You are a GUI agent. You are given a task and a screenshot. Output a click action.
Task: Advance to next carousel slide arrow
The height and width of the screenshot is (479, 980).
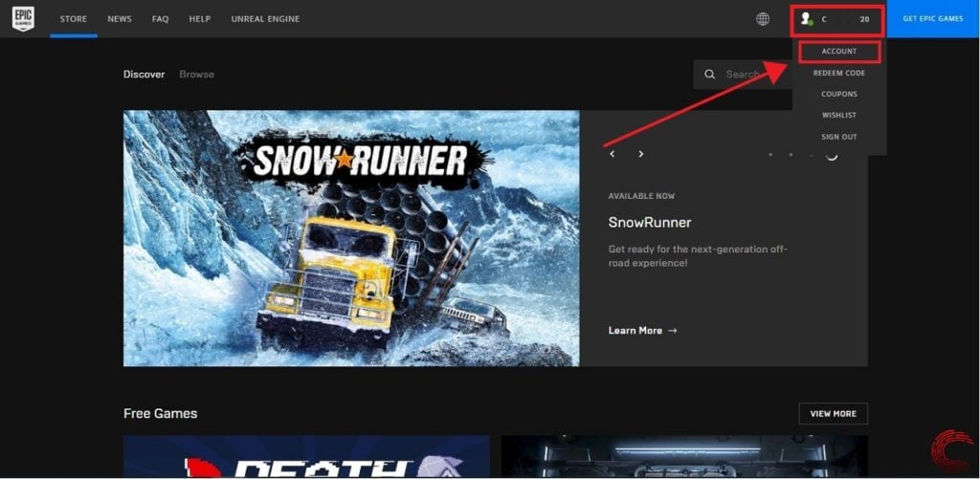(641, 154)
